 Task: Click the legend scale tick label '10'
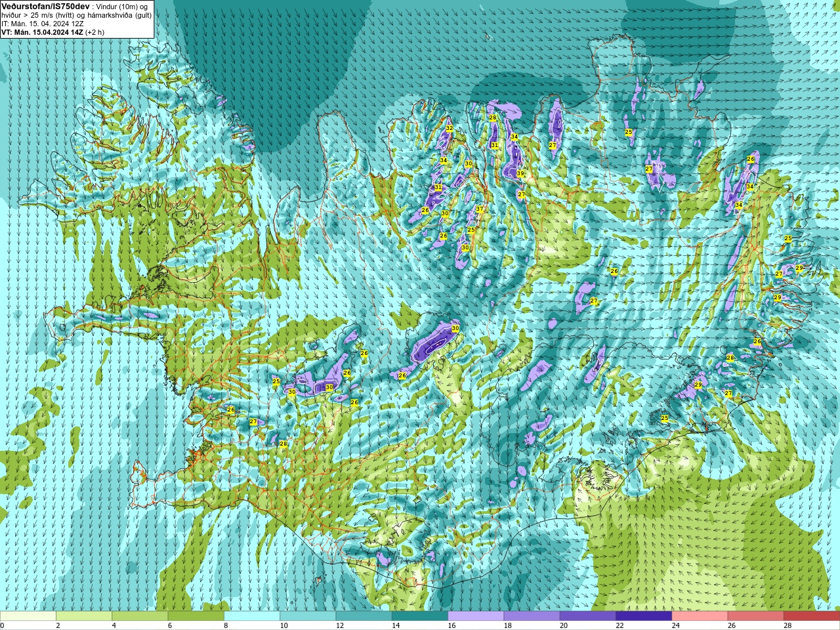point(283,625)
